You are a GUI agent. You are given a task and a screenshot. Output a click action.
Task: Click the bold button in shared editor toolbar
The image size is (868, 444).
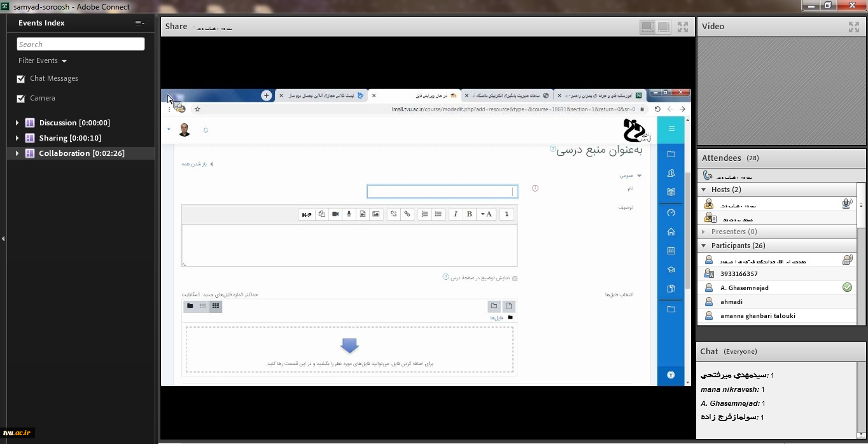click(x=470, y=214)
